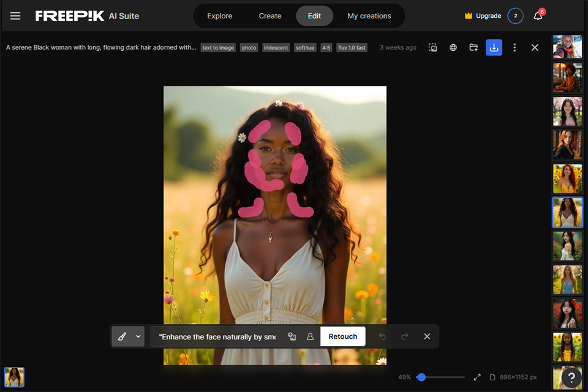Adjust the 49% zoom slider
This screenshot has width=588, height=392.
point(421,377)
